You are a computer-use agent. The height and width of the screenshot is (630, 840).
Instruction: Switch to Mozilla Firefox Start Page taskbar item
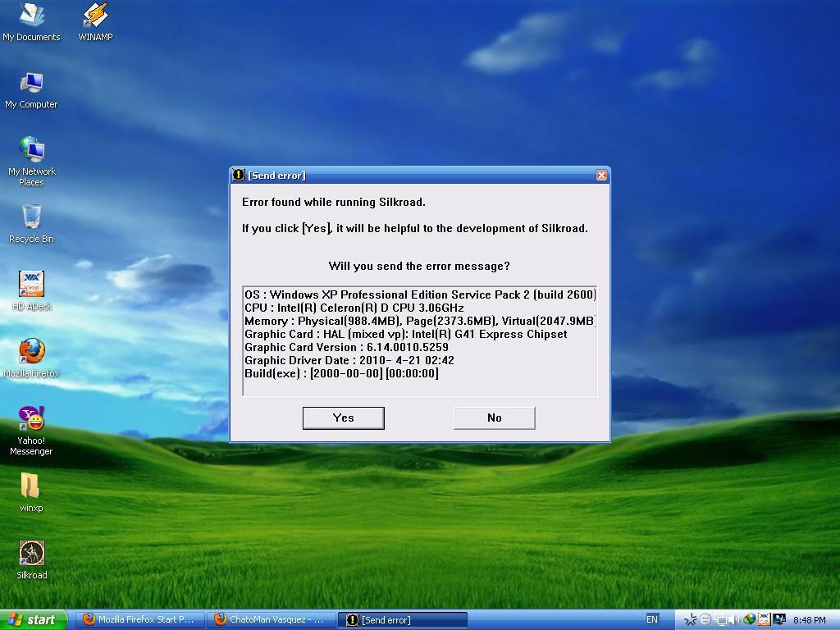139,620
